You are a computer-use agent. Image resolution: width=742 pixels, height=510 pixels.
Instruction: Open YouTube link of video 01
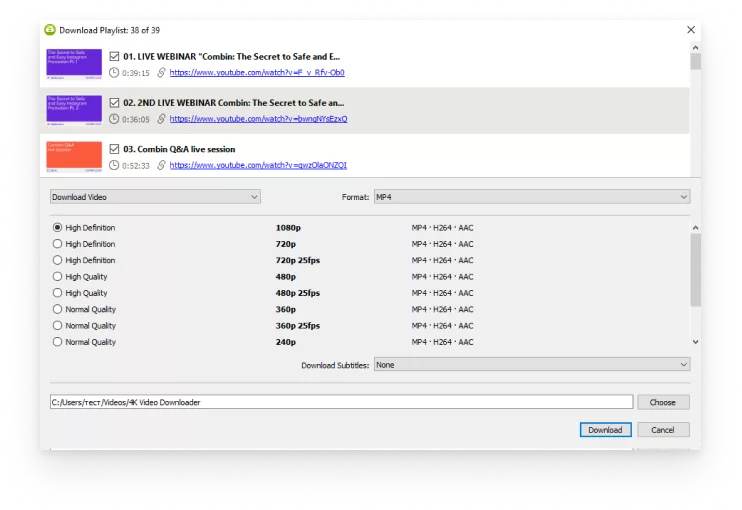click(x=257, y=72)
